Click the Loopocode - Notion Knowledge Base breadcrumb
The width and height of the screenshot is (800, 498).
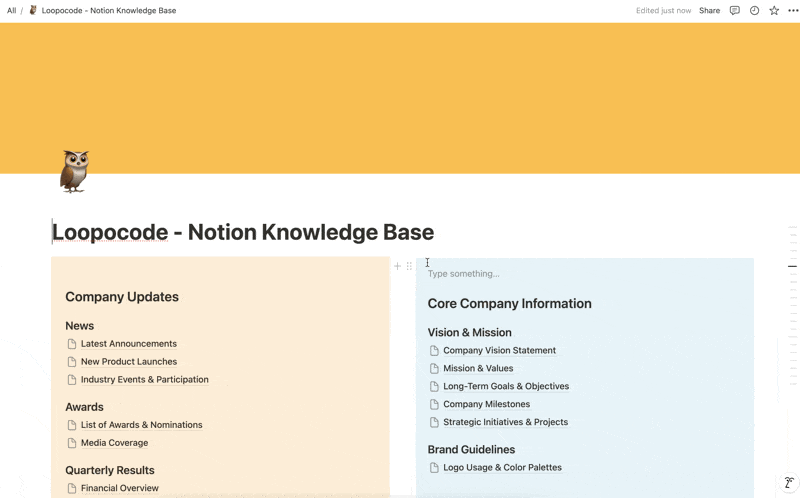pyautogui.click(x=109, y=10)
